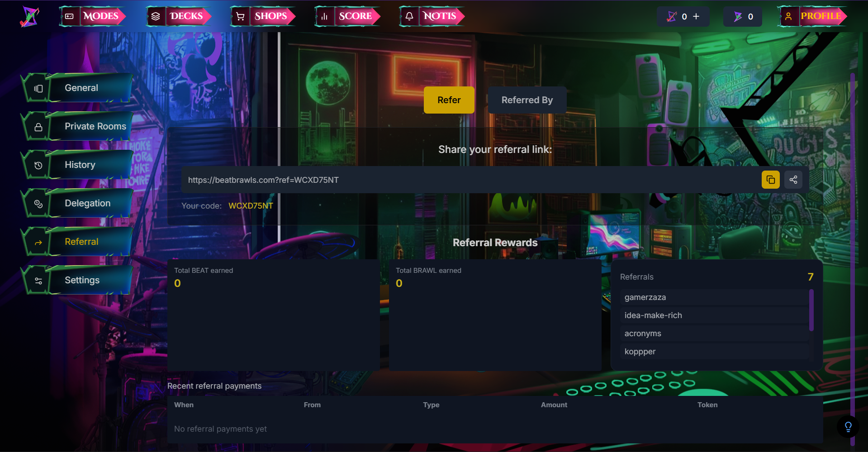
Task: Select the padlock icon on Private Rooms
Action: [38, 126]
